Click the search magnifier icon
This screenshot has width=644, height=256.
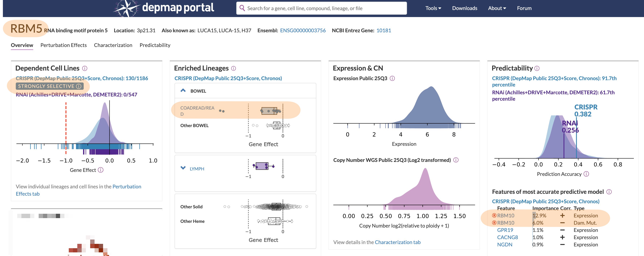(242, 8)
